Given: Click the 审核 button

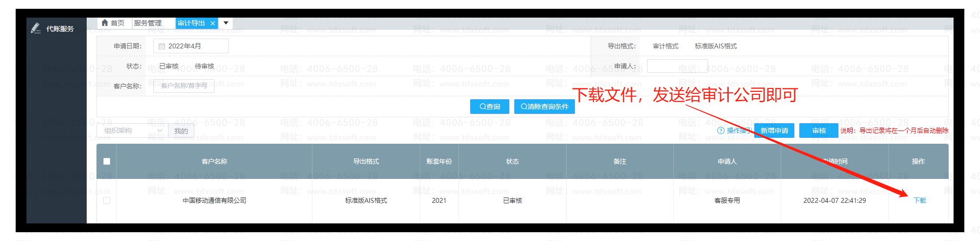Looking at the screenshot, I should point(819,131).
